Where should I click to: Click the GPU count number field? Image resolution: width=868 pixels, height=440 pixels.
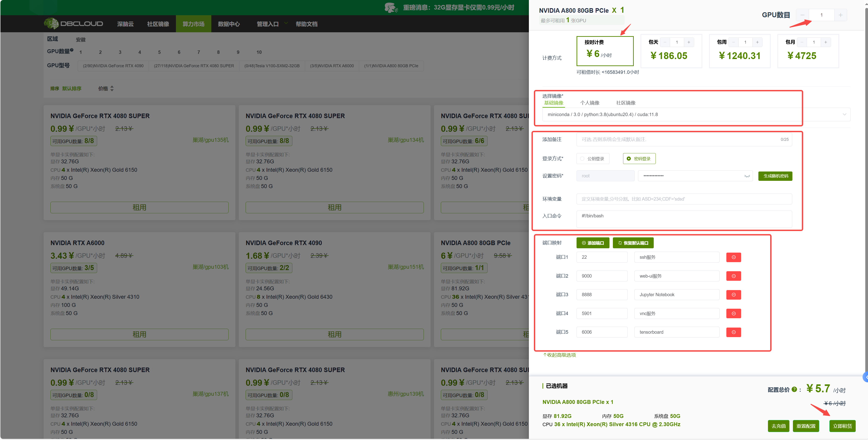tap(821, 15)
